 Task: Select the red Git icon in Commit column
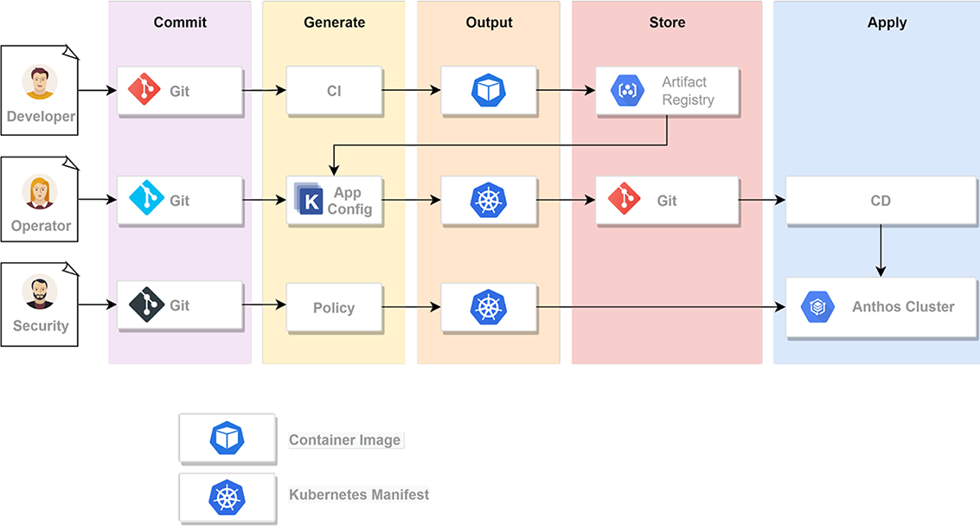[x=144, y=90]
